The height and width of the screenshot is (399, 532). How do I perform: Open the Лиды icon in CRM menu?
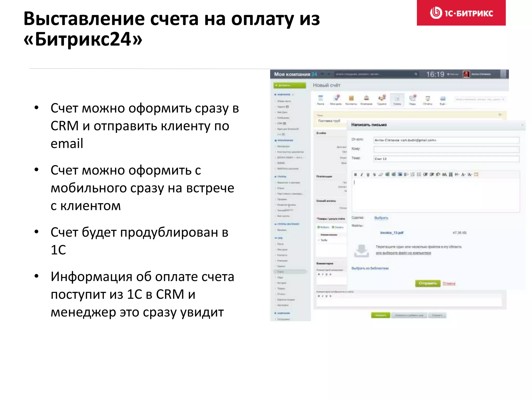pos(413,100)
